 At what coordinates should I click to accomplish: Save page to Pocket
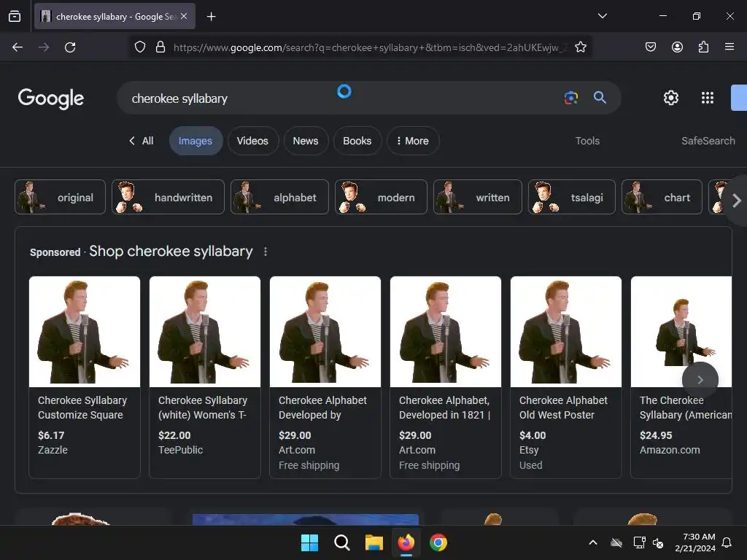[x=650, y=47]
